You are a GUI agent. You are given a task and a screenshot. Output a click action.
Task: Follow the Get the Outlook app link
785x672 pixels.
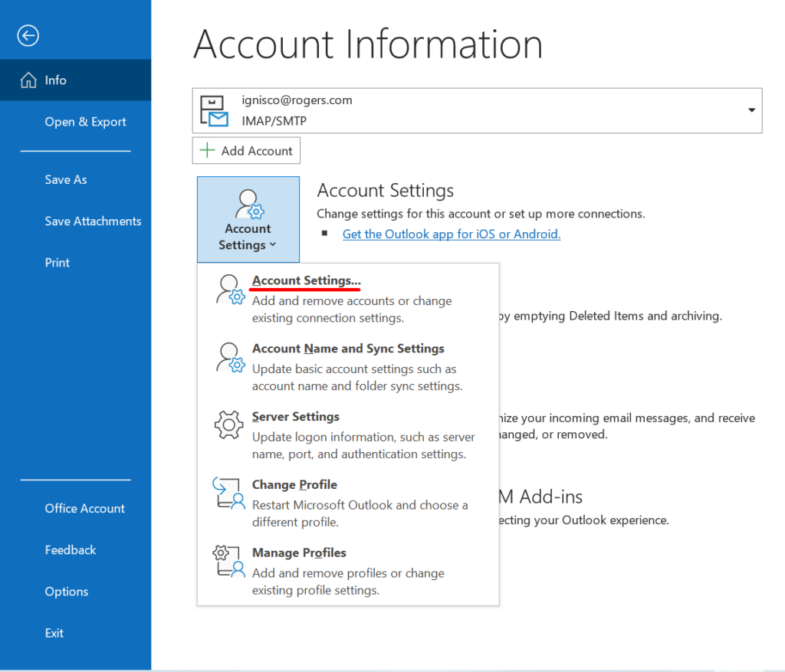[452, 234]
